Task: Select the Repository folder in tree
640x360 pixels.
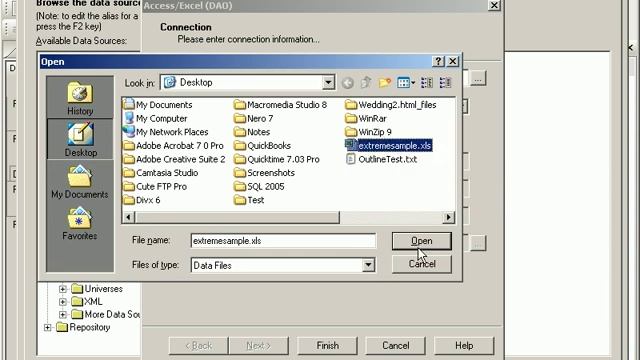Action: point(83,327)
